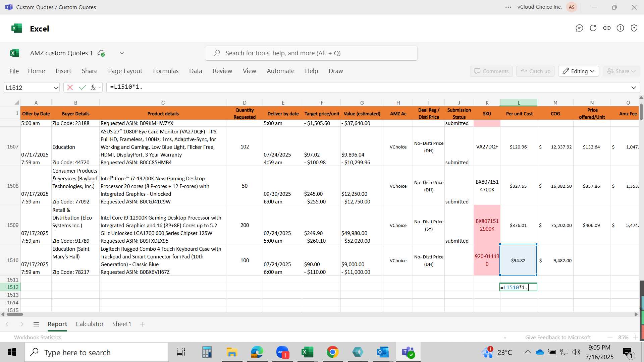644x362 pixels.
Task: Click the Quantity Requested header cell
Action: tap(245, 113)
